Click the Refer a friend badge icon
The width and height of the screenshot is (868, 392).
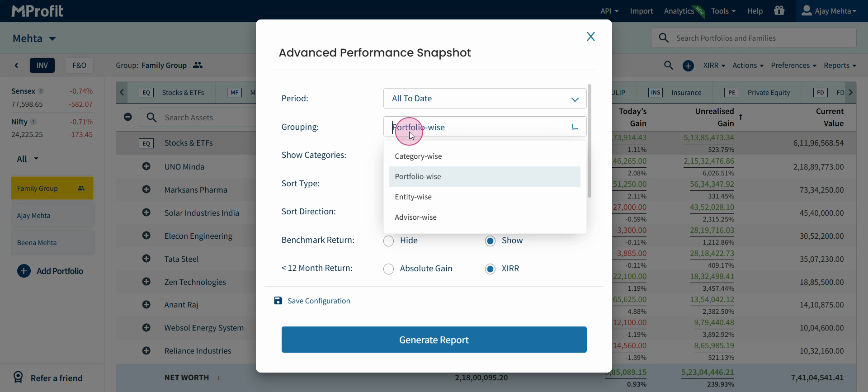[x=18, y=377]
